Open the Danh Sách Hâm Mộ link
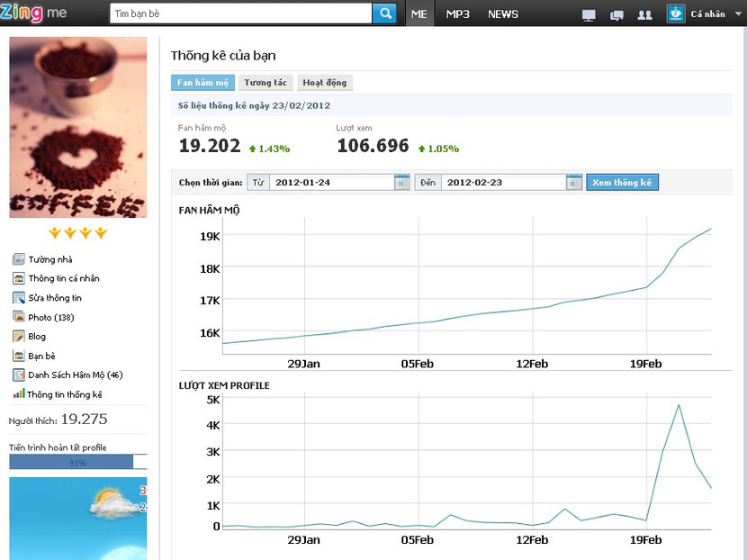This screenshot has width=747, height=560. (x=75, y=375)
